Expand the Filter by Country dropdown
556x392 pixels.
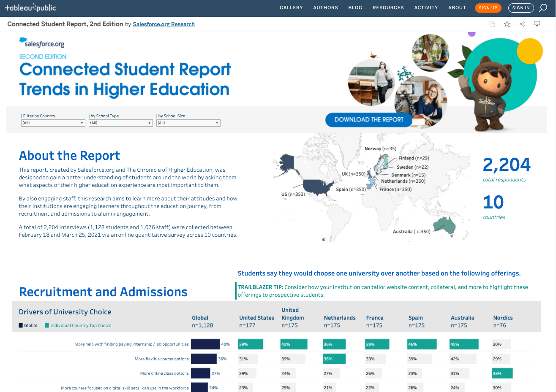53,123
